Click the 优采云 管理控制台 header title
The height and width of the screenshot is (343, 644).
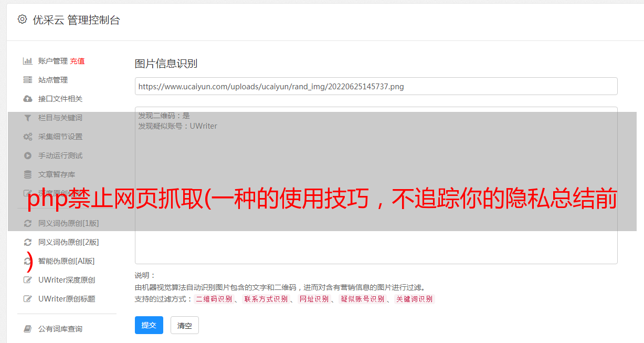click(x=76, y=20)
